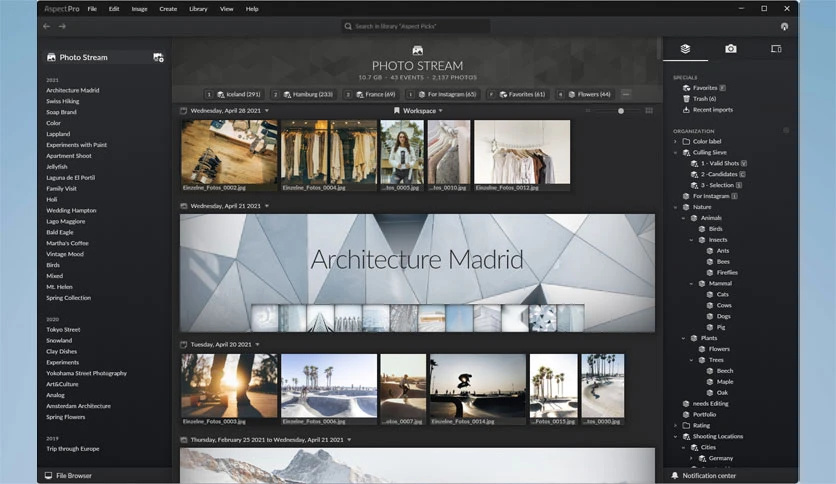Switch to the camera panel tab
Image resolution: width=836 pixels, height=484 pixels.
(730, 49)
